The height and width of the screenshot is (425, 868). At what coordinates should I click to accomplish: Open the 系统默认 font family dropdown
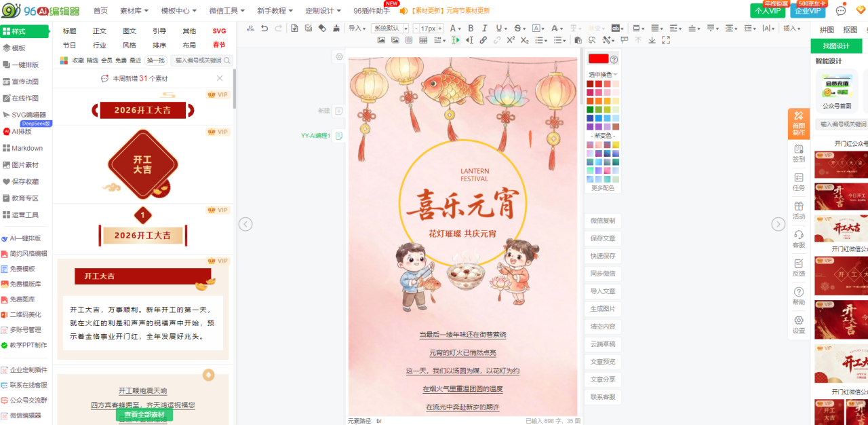[390, 29]
